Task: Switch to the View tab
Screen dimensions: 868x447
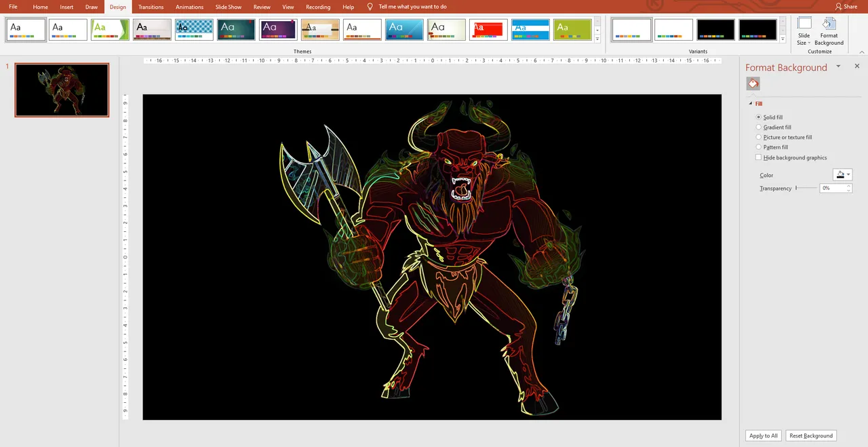Action: [288, 7]
